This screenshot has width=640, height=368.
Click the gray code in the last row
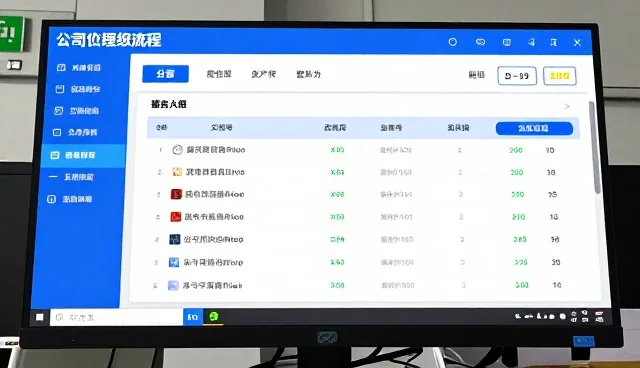point(398,285)
